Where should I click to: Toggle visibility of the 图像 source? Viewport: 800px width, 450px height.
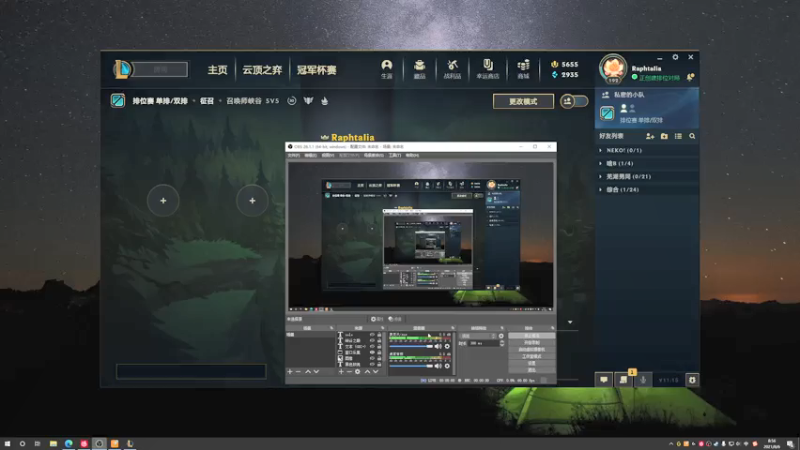tap(372, 358)
